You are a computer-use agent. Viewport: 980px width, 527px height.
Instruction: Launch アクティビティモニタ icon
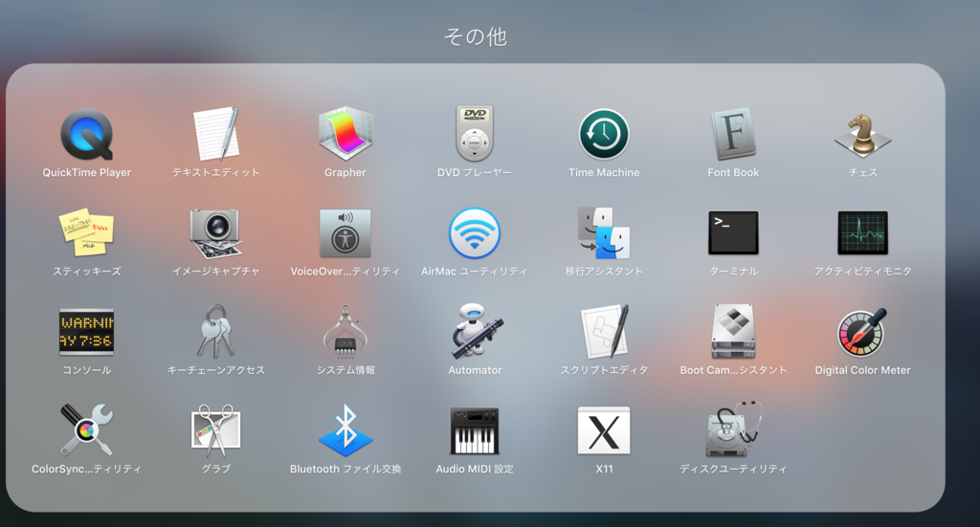[x=862, y=233]
